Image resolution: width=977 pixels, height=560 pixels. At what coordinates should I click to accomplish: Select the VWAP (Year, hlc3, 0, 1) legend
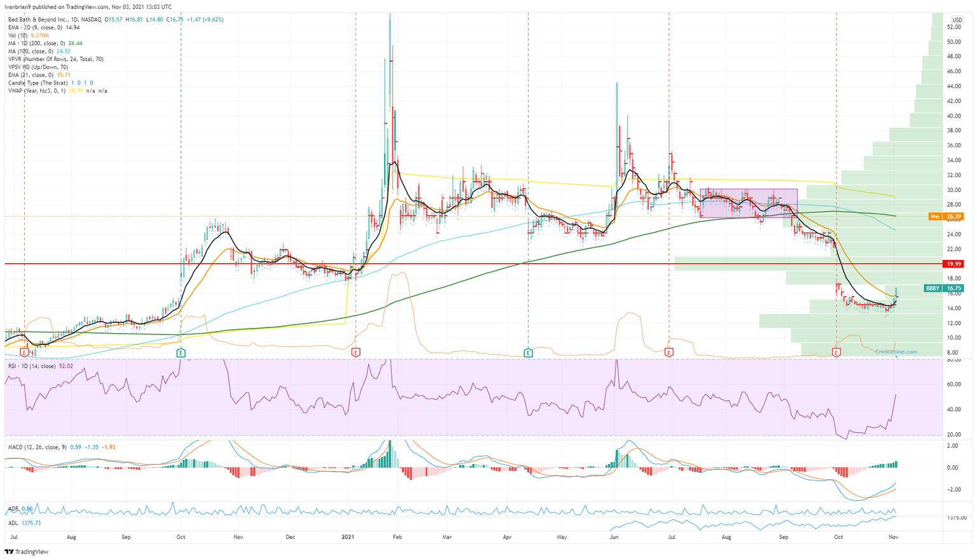[57, 91]
